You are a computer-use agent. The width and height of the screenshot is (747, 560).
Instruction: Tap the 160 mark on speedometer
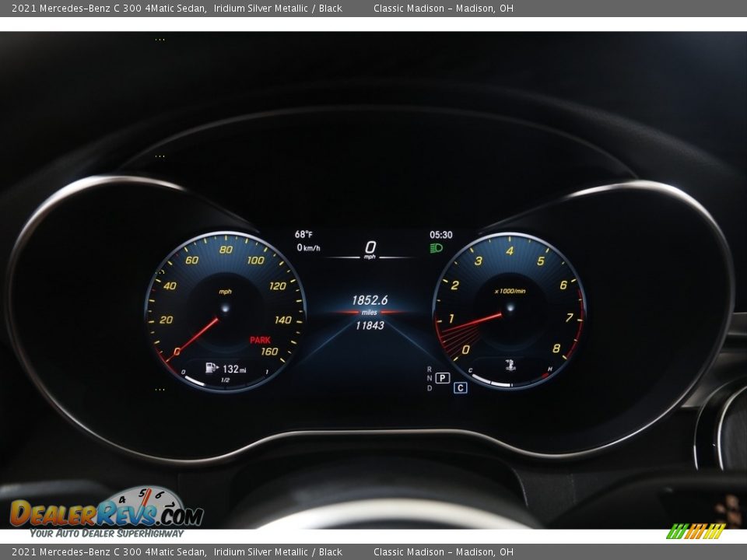pyautogui.click(x=269, y=352)
